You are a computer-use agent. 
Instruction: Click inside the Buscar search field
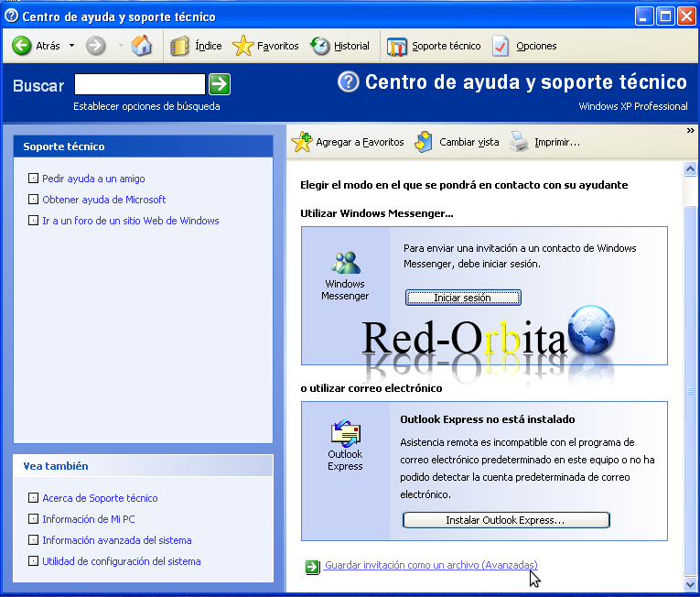tap(140, 84)
